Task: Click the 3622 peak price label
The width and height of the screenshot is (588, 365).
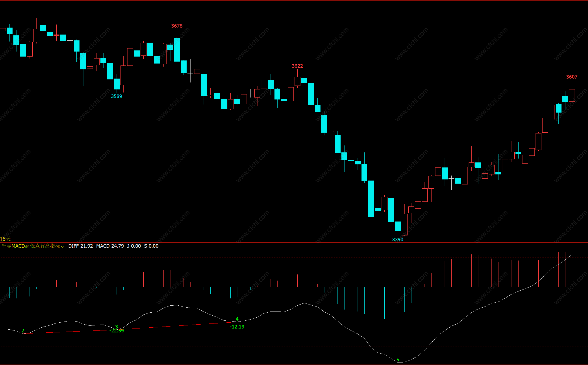Action: click(x=297, y=66)
